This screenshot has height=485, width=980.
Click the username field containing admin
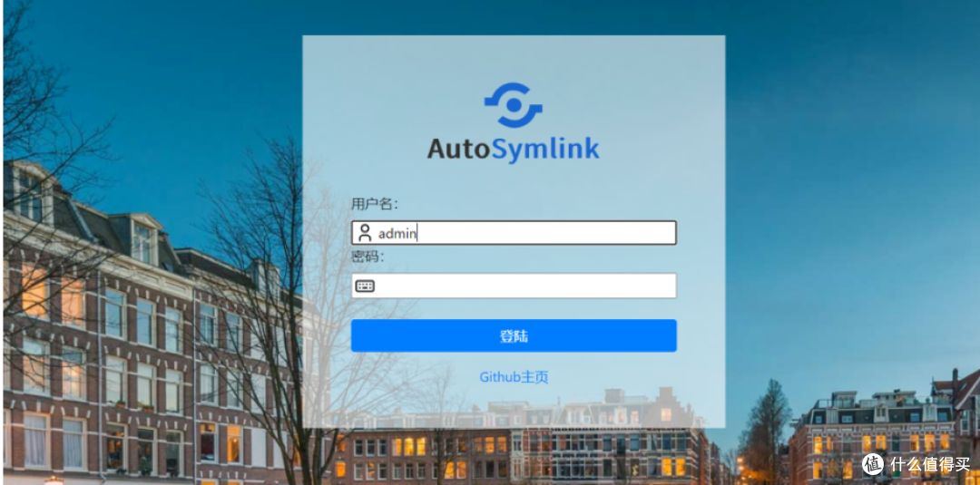[x=514, y=233]
